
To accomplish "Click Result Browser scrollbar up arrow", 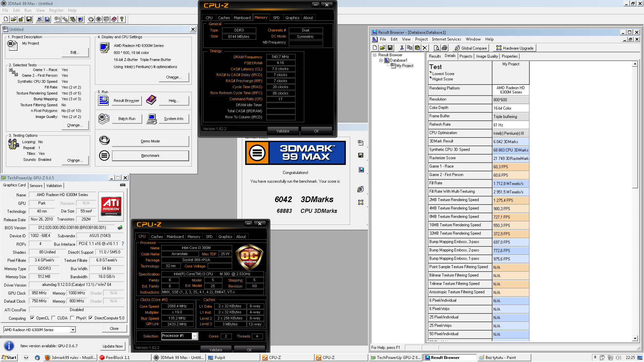I will [x=635, y=64].
